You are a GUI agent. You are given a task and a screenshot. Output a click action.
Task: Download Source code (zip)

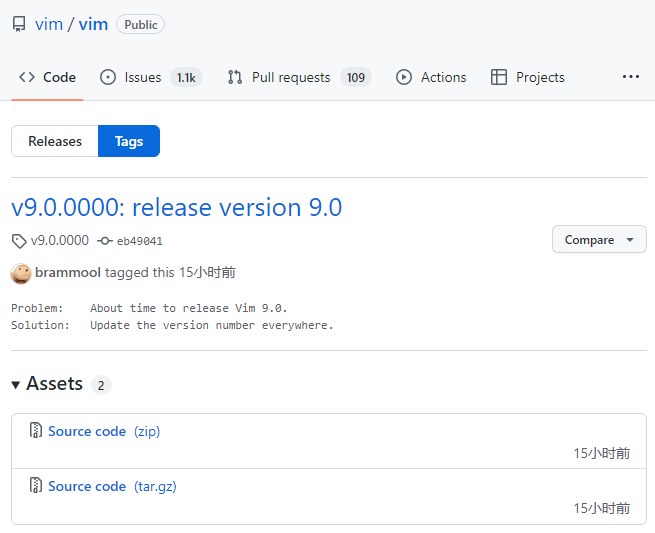coord(104,431)
